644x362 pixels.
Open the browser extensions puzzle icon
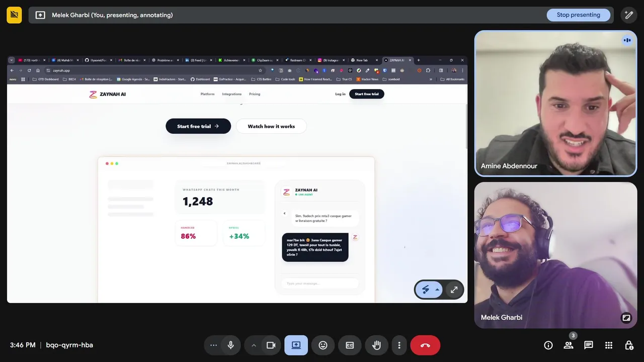click(428, 70)
